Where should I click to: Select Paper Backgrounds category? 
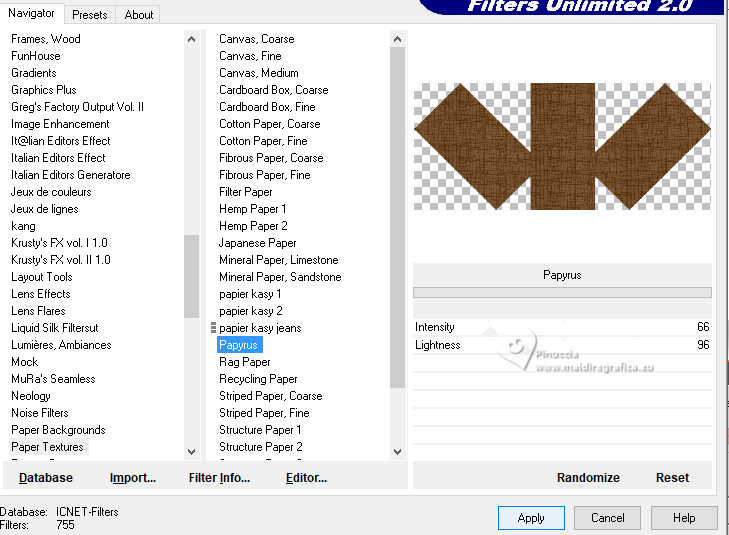[x=58, y=429]
